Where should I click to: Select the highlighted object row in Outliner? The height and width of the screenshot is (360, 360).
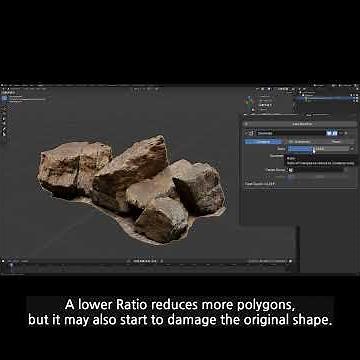coord(327,99)
